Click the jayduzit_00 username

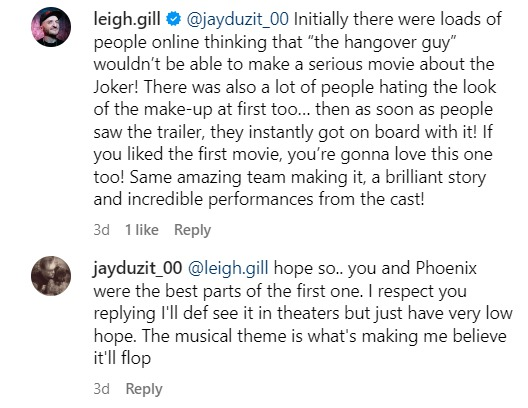(138, 269)
